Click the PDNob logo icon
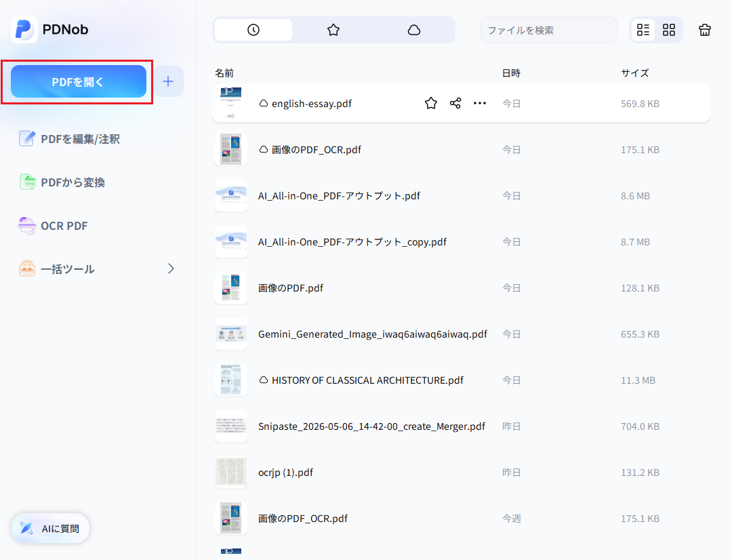 24,29
